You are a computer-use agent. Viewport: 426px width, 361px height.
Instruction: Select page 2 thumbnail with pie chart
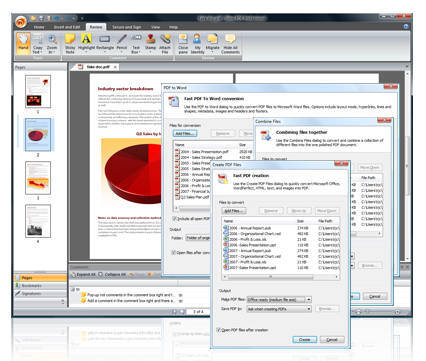click(38, 135)
